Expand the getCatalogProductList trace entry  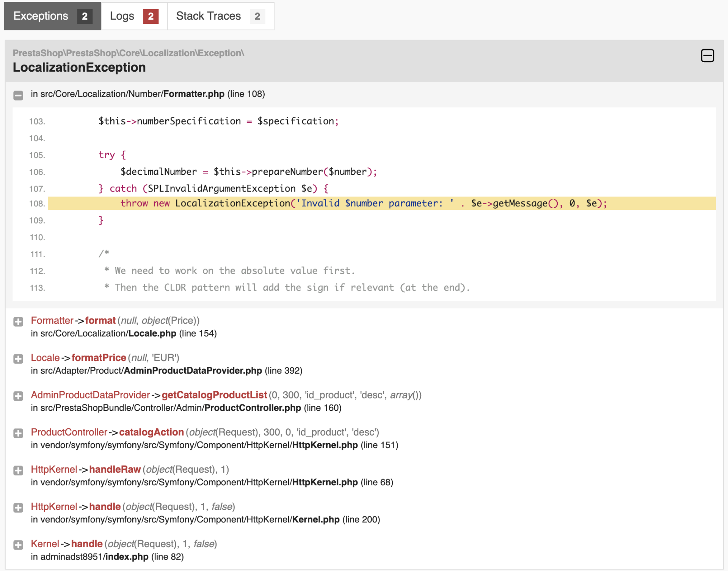pyautogui.click(x=18, y=396)
